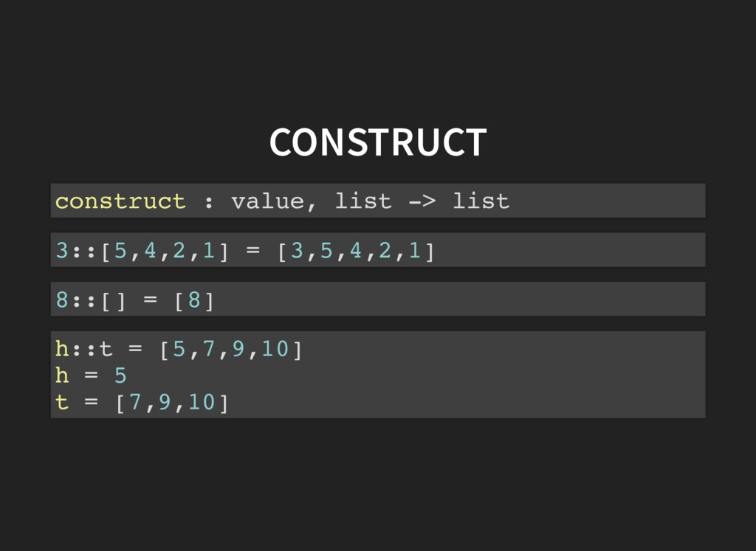Click the leading 3 before the double colon
The width and height of the screenshot is (756, 551).
tap(62, 251)
